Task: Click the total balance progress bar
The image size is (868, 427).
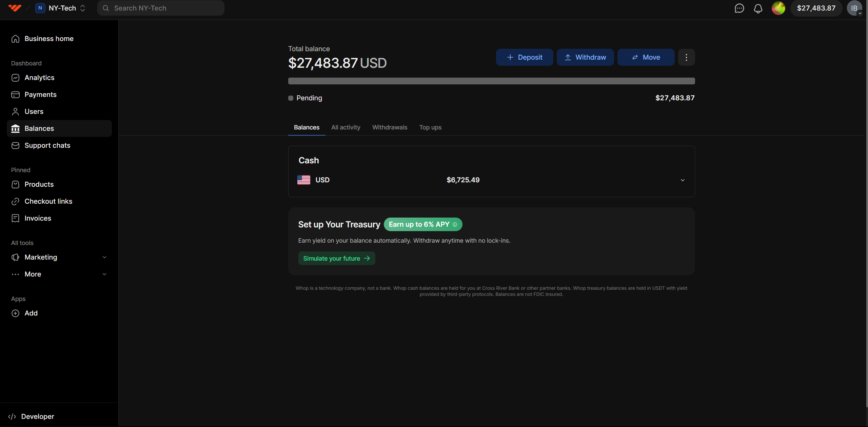Action: (491, 81)
